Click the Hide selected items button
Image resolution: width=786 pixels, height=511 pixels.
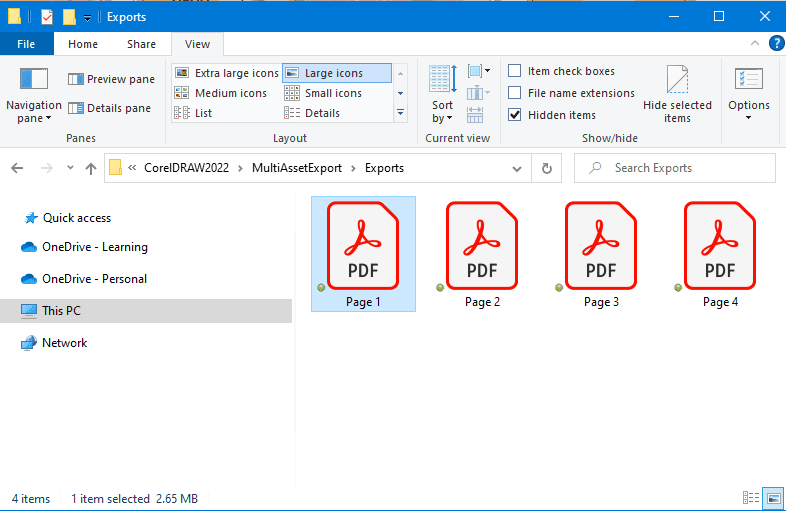(677, 96)
